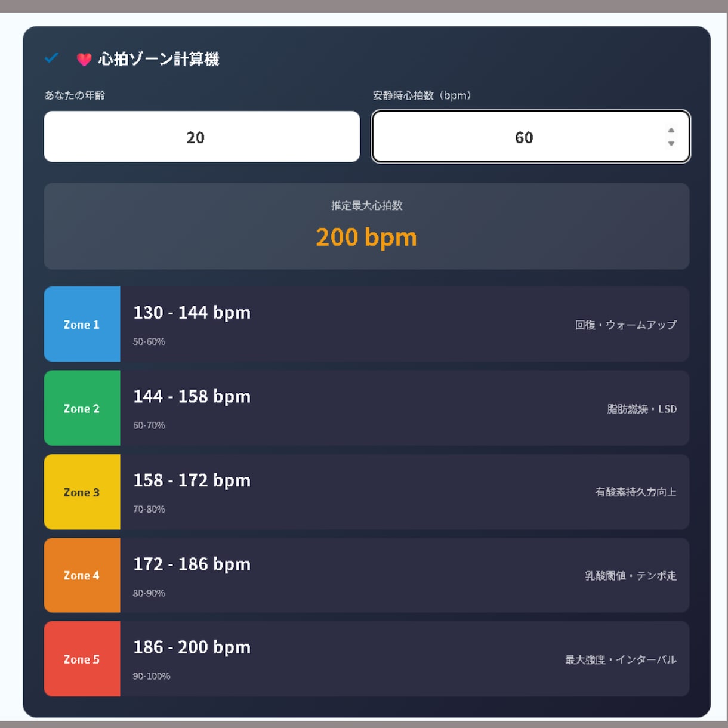The height and width of the screenshot is (728, 728).
Task: Click the red Zone 5 color block
Action: click(x=82, y=659)
